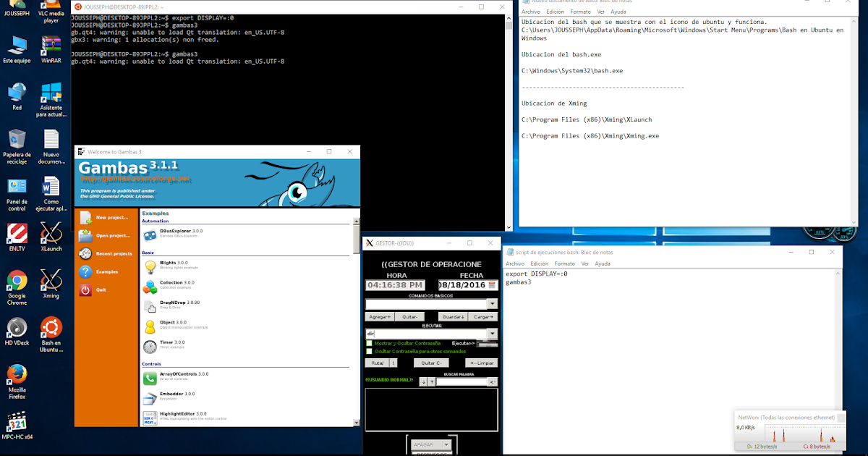The image size is (868, 456).
Task: Select the Examples question-mark icon in Gambas
Action: point(85,271)
